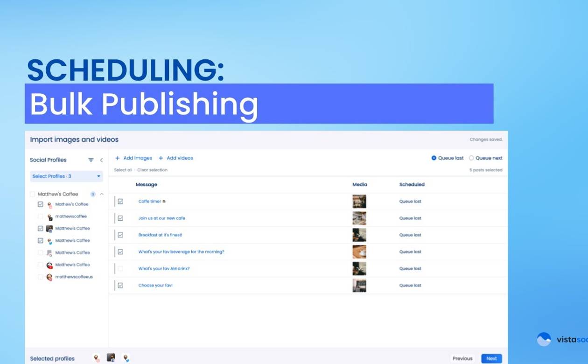Image resolution: width=588 pixels, height=364 pixels.
Task: Uncheck 'Join us at our new cafe' checkbox
Action: (x=120, y=218)
